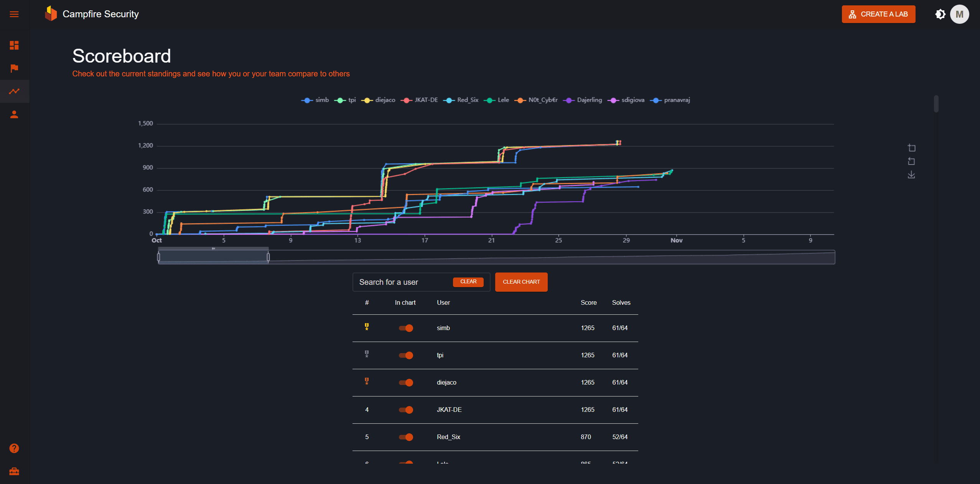This screenshot has height=484, width=980.
Task: Toggle tpi in chart switch
Action: tap(406, 355)
